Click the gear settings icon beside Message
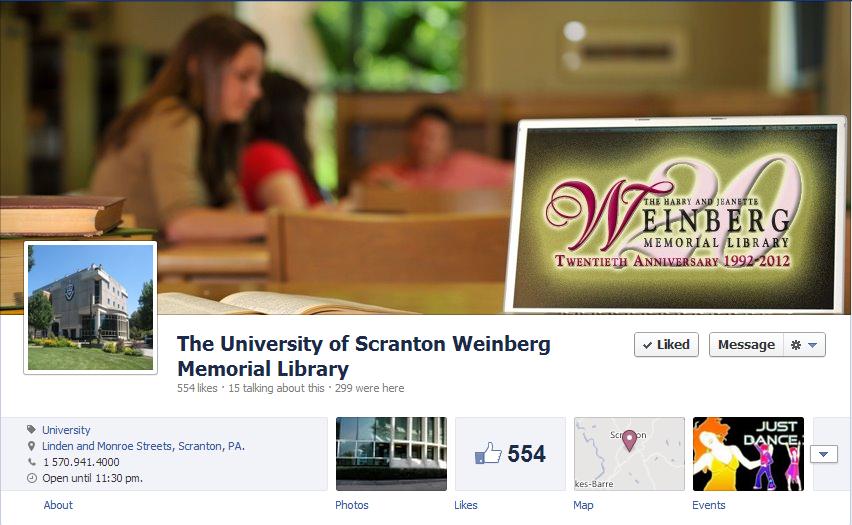This screenshot has height=525, width=852. pyautogui.click(x=796, y=345)
